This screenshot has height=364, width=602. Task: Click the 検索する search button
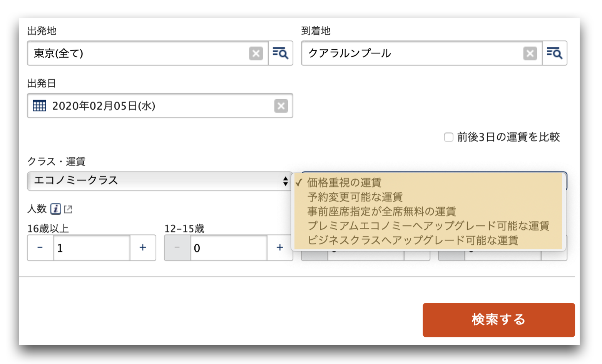498,320
